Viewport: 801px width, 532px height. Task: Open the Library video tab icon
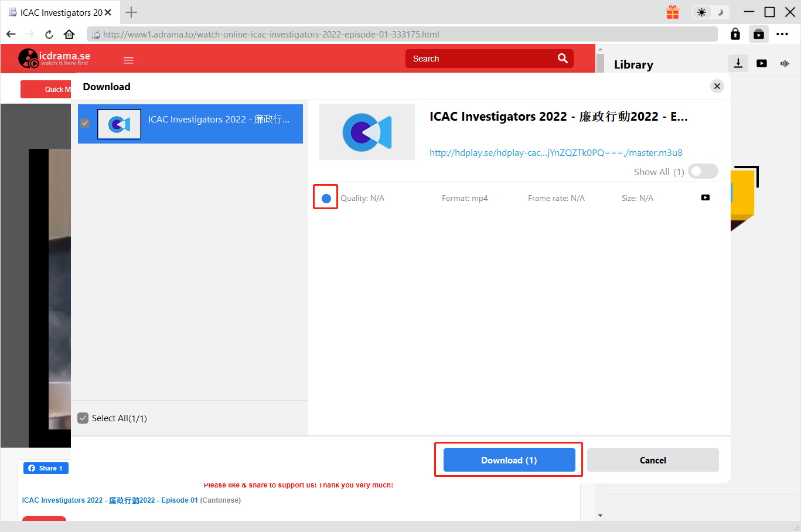coord(762,63)
